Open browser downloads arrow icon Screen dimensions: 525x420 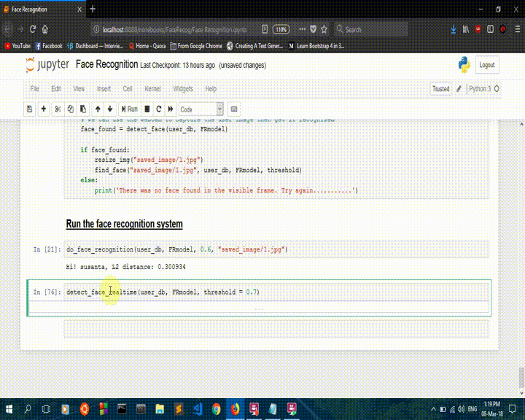click(x=453, y=29)
